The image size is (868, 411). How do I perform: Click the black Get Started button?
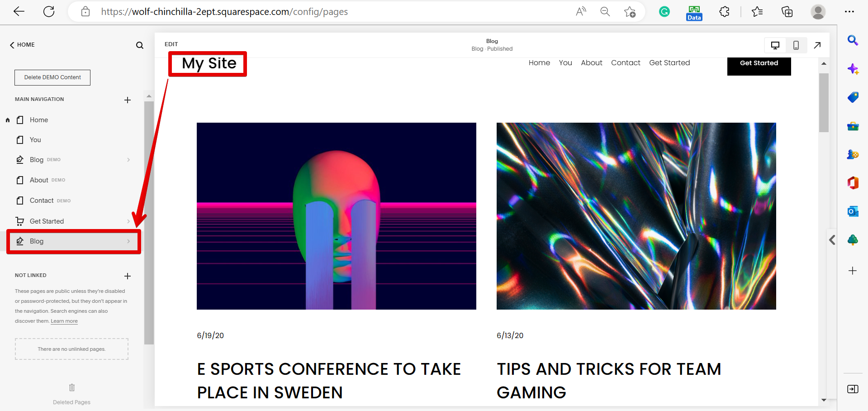[759, 64]
